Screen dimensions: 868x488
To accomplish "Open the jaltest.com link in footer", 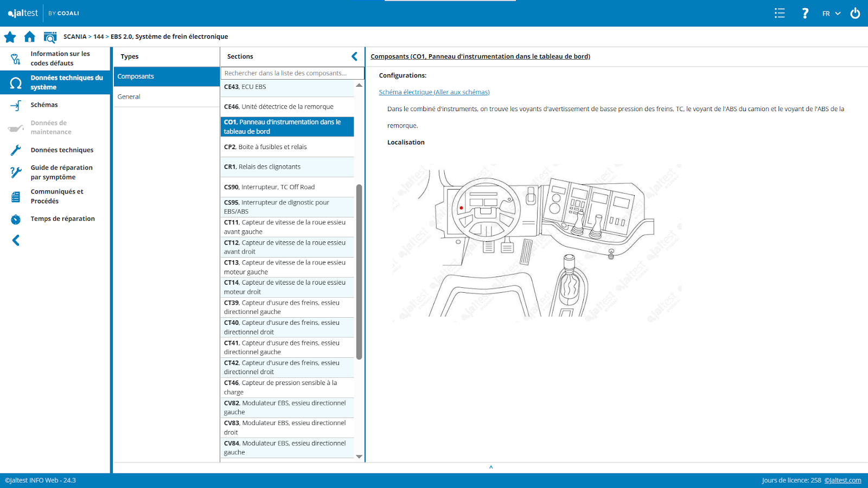I will pos(843,480).
